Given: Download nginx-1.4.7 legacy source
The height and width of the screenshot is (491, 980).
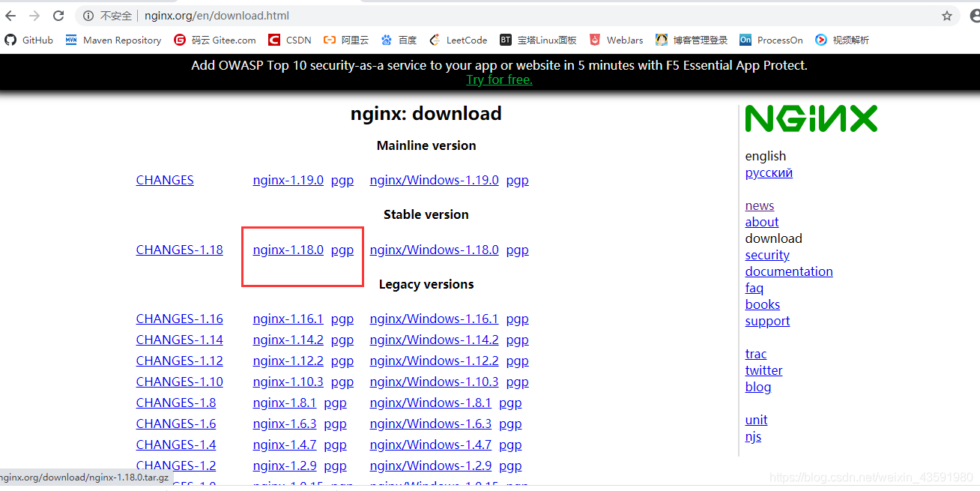Looking at the screenshot, I should pyautogui.click(x=285, y=445).
